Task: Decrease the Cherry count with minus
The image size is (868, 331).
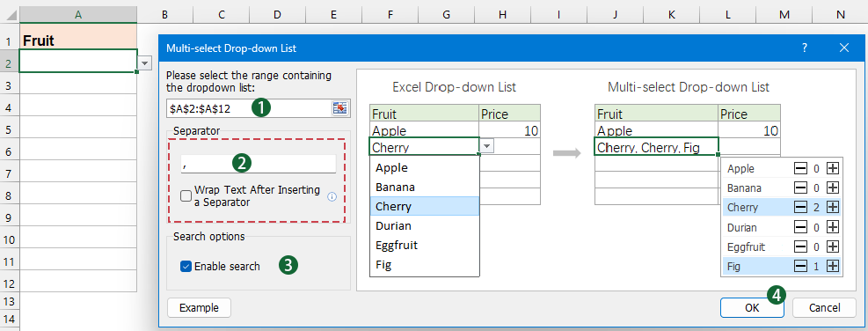Action: pos(800,208)
